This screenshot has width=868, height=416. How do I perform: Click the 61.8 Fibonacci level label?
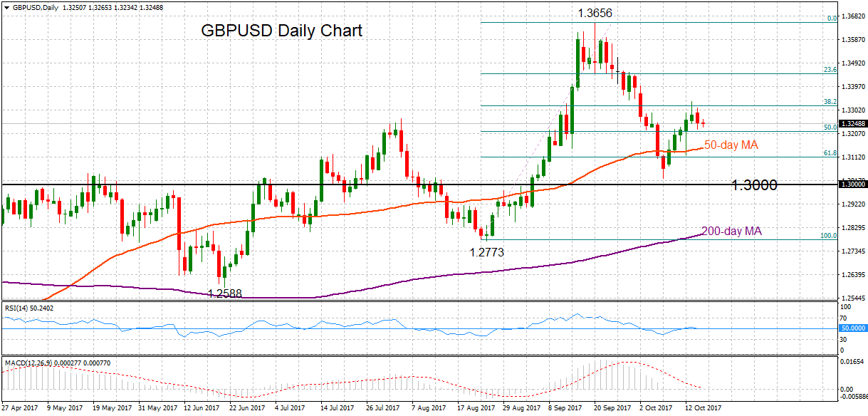[830, 153]
